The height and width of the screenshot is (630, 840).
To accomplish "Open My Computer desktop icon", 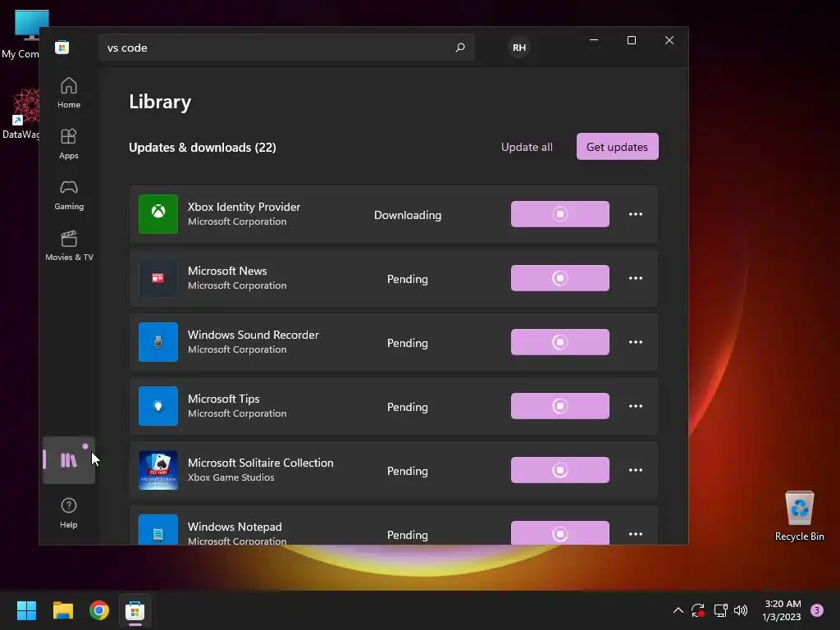I will (x=21, y=34).
